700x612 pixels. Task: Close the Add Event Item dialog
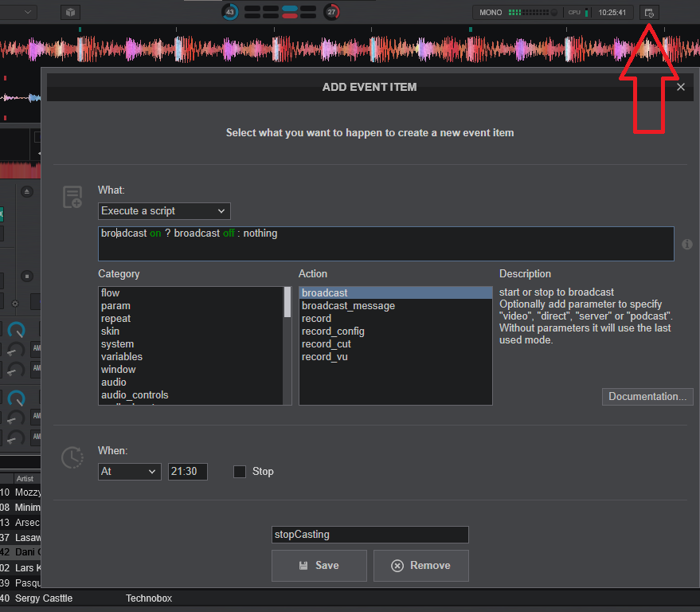point(680,87)
